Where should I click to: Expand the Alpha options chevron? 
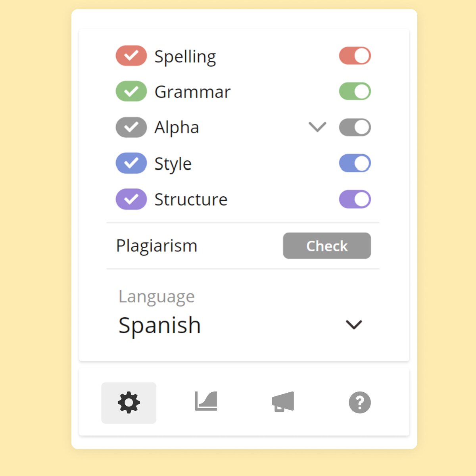[317, 127]
